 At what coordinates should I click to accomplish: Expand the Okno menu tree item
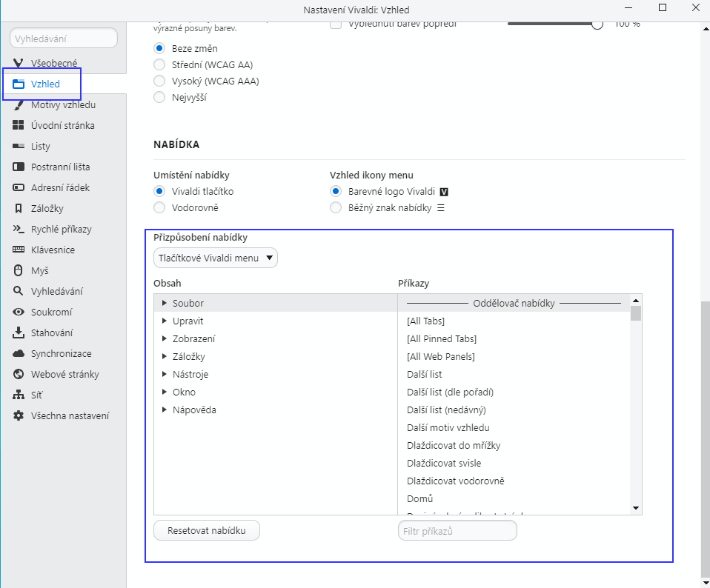165,392
